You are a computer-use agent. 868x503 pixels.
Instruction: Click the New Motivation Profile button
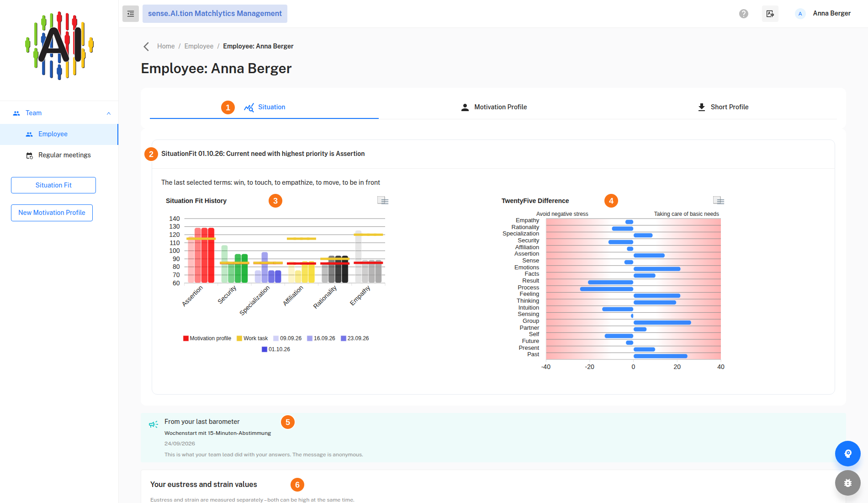[x=52, y=213]
